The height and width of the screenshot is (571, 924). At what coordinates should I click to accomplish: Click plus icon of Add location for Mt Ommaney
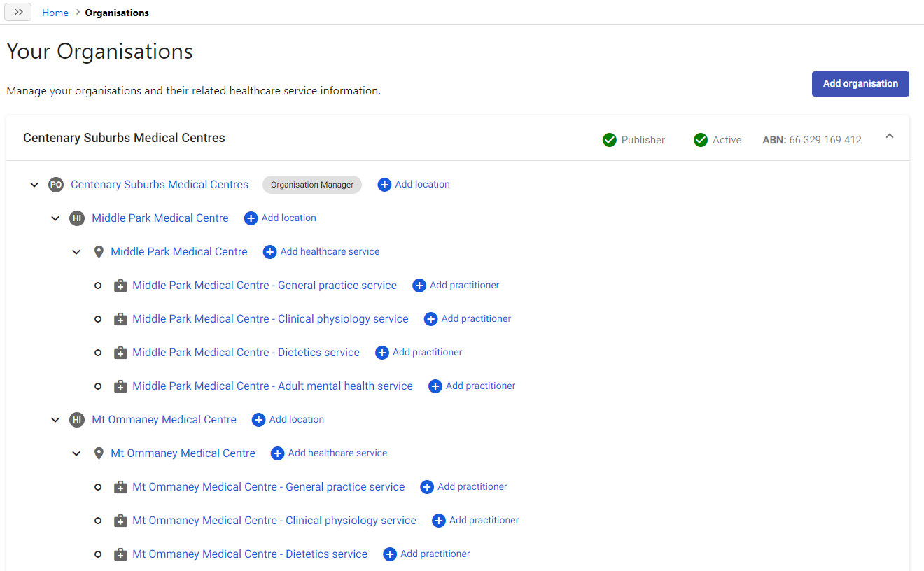(258, 420)
